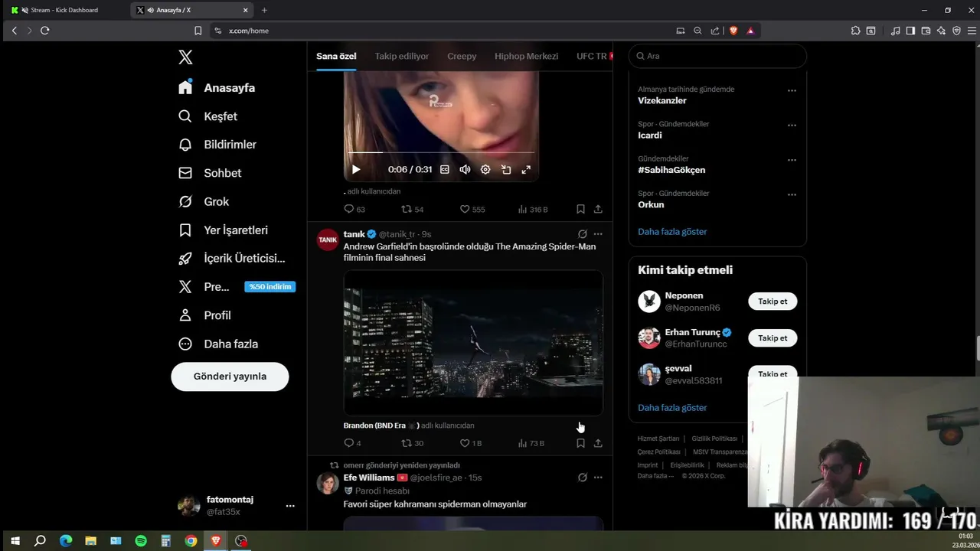Switch to UFC TR tab

point(592,56)
